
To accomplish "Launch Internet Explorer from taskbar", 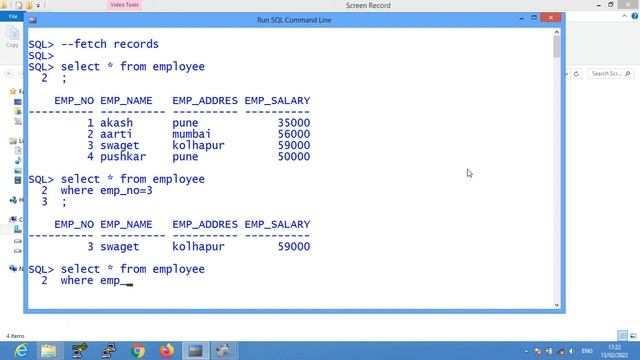I will point(21,351).
